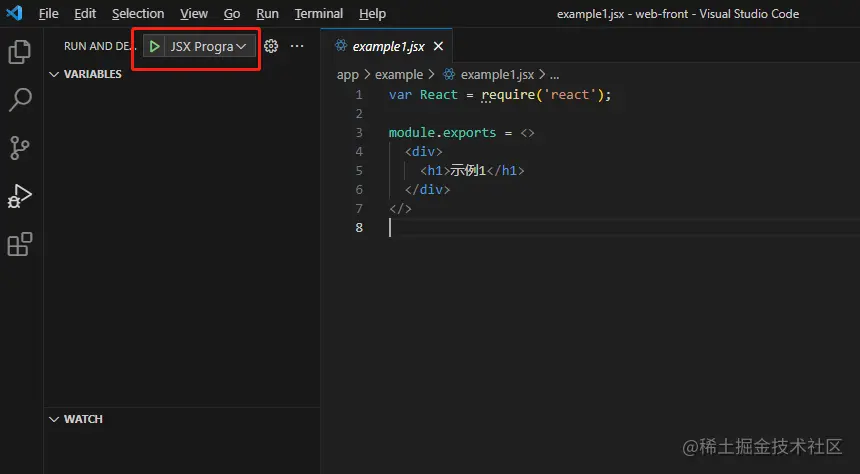Open the JSX Program configuration dropdown

click(x=208, y=47)
